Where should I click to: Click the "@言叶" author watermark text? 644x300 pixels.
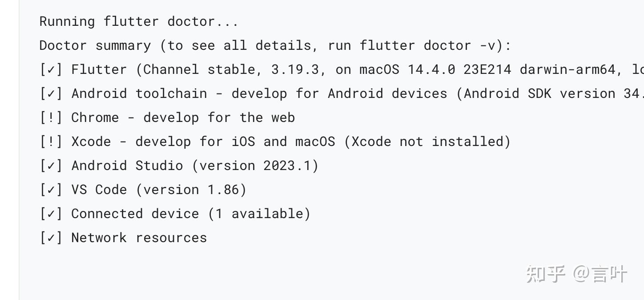[600, 274]
